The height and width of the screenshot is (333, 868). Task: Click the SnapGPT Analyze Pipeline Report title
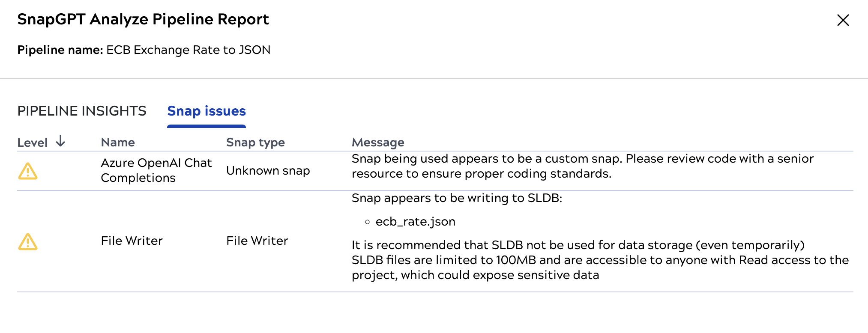click(143, 19)
